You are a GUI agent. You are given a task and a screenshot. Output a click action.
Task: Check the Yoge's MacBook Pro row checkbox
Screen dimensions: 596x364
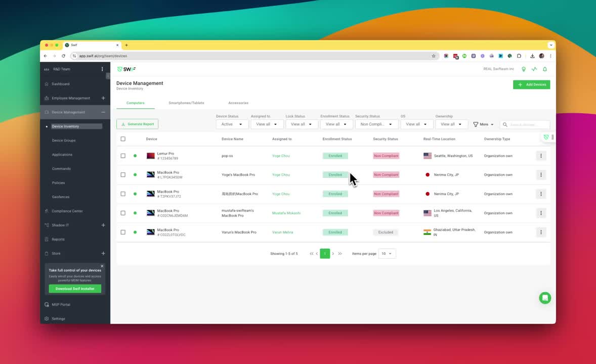123,175
